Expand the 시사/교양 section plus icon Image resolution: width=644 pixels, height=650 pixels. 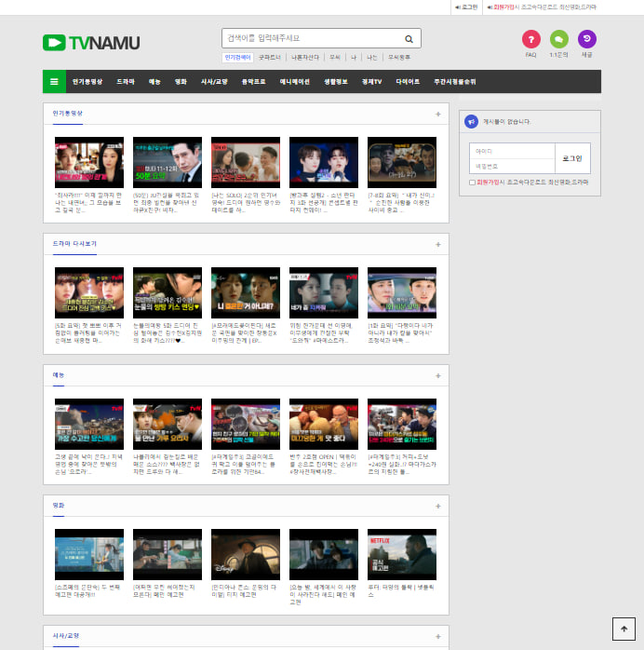(x=438, y=637)
